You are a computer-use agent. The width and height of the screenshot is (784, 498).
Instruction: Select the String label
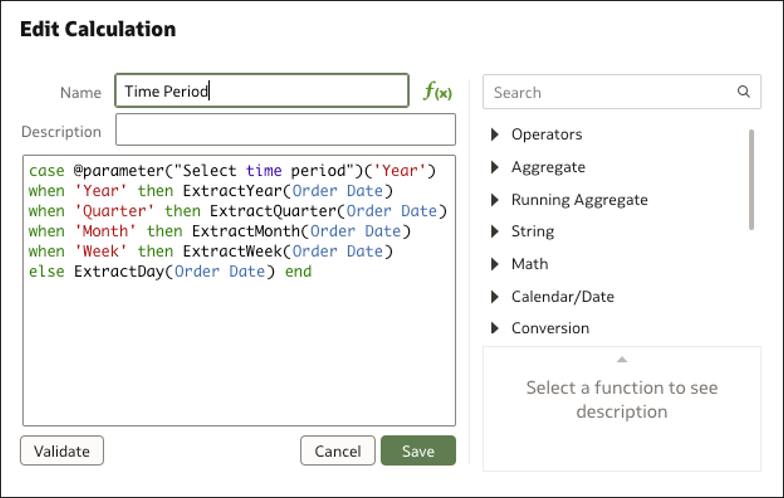[532, 232]
